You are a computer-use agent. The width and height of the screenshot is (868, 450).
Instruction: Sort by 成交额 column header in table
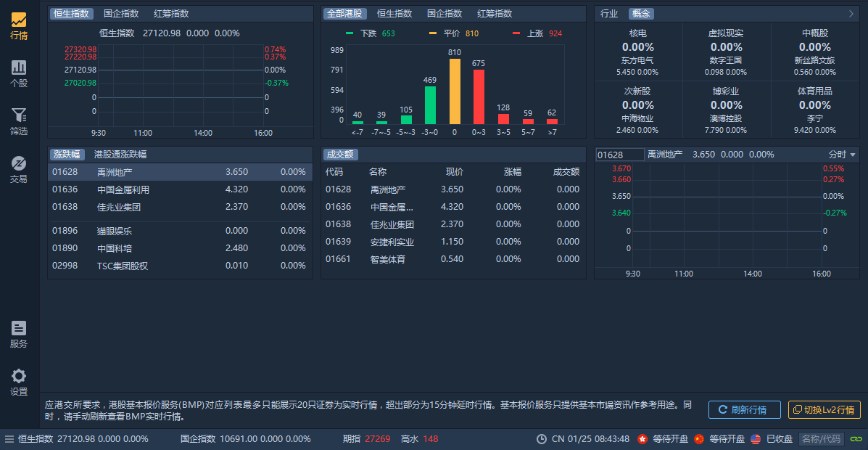(566, 172)
